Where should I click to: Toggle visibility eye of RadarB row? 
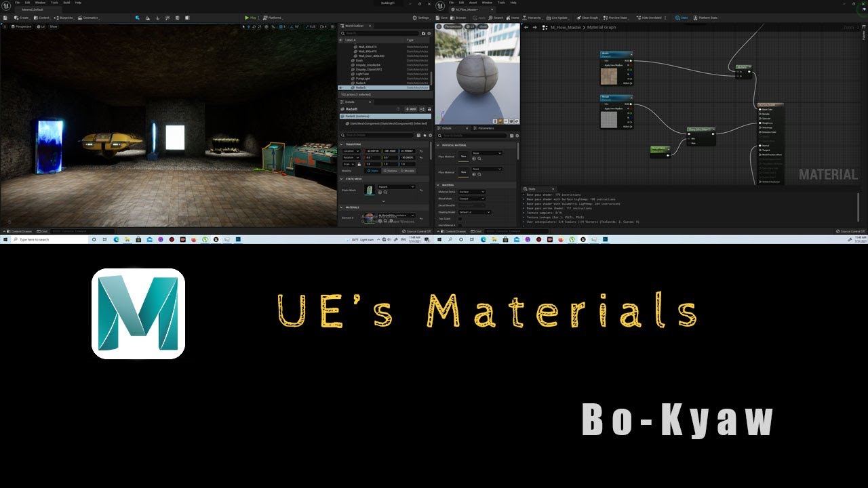click(341, 87)
